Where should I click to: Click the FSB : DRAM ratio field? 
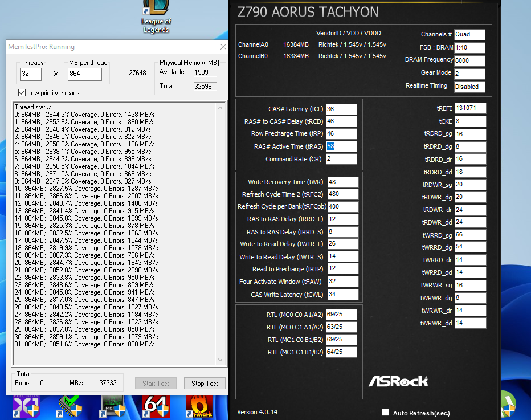469,48
